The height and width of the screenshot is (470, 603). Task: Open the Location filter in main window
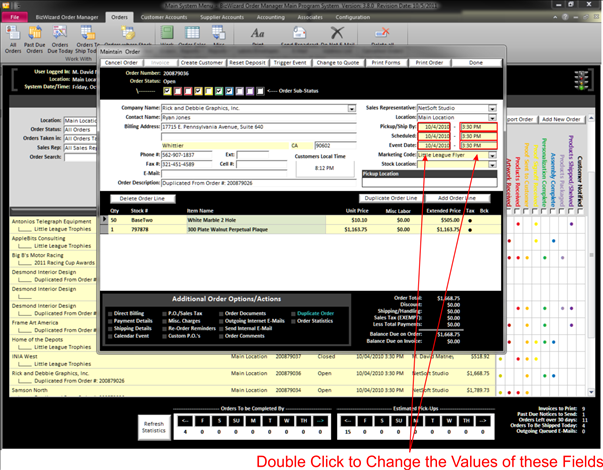coord(80,120)
